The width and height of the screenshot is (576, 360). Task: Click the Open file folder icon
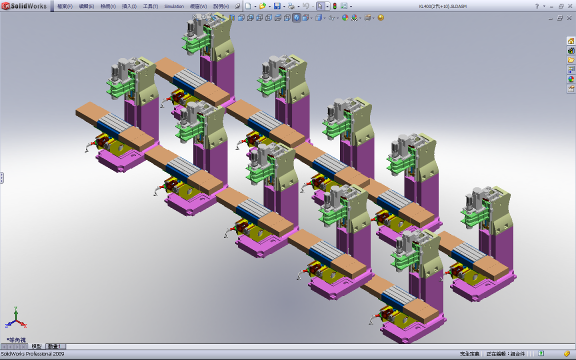pos(262,6)
